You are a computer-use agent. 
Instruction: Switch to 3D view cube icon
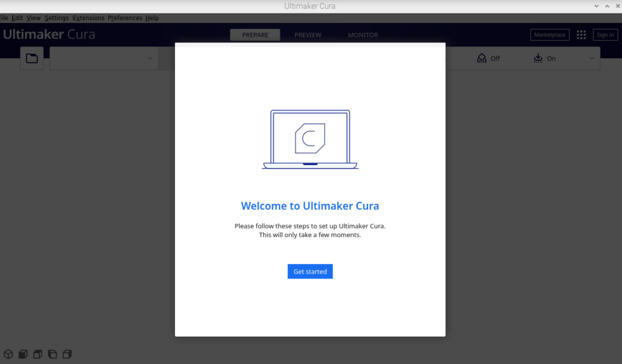[x=9, y=354]
